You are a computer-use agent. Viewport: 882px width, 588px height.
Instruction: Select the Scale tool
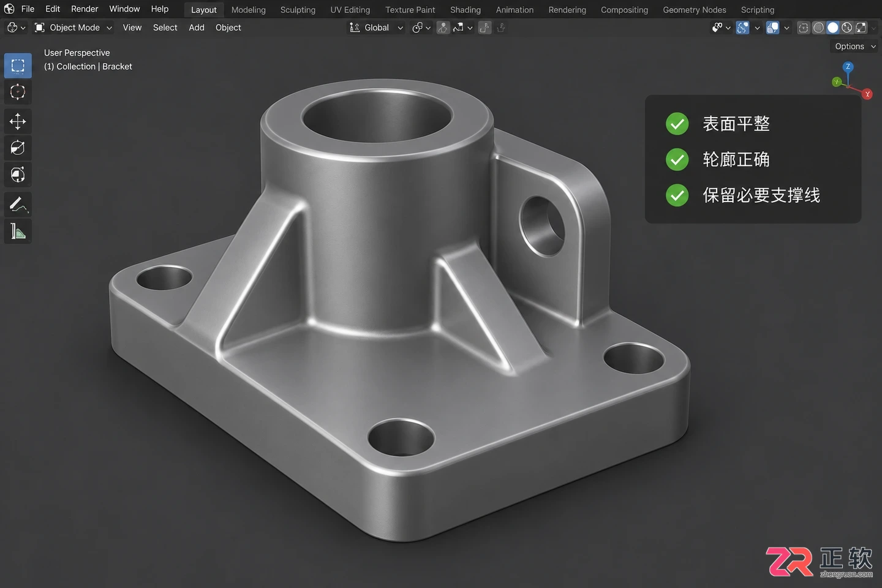click(18, 175)
